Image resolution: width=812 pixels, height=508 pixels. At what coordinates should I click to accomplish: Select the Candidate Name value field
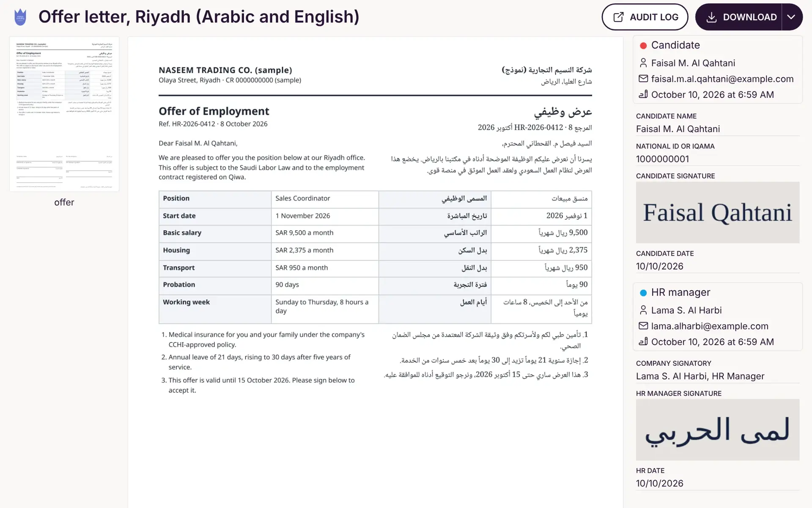[x=718, y=129]
